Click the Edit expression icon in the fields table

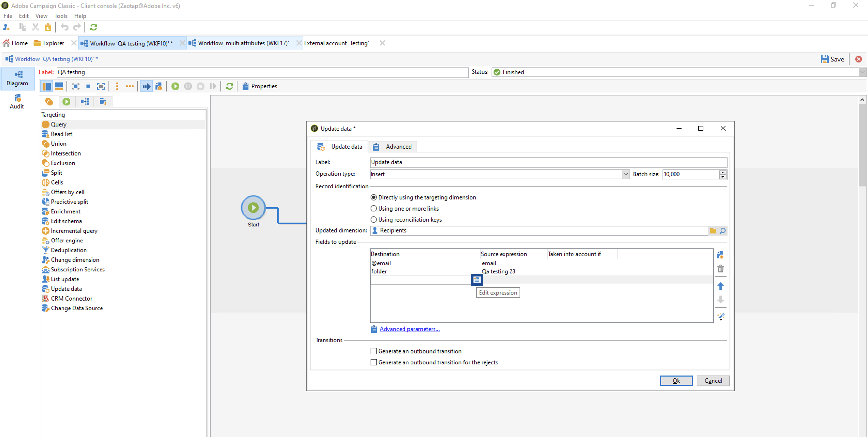click(477, 279)
